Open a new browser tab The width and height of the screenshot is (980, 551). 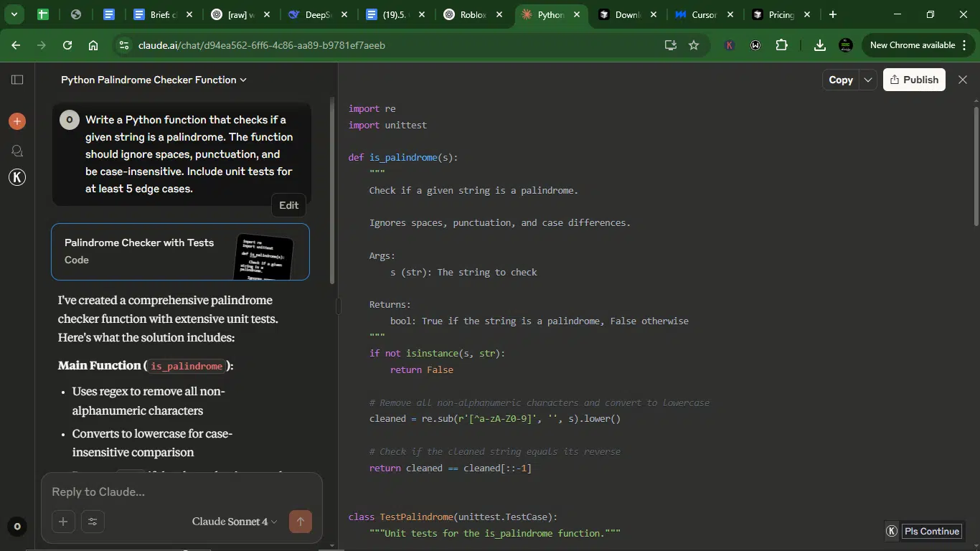(x=832, y=14)
